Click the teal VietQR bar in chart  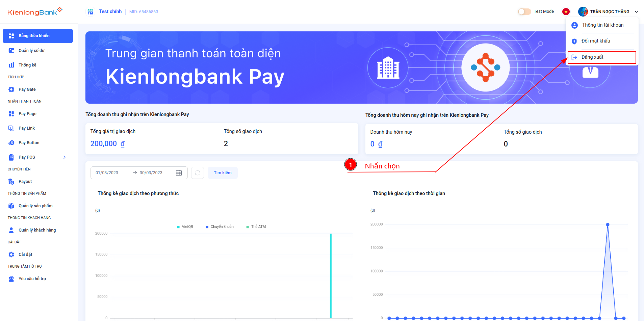[331, 276]
